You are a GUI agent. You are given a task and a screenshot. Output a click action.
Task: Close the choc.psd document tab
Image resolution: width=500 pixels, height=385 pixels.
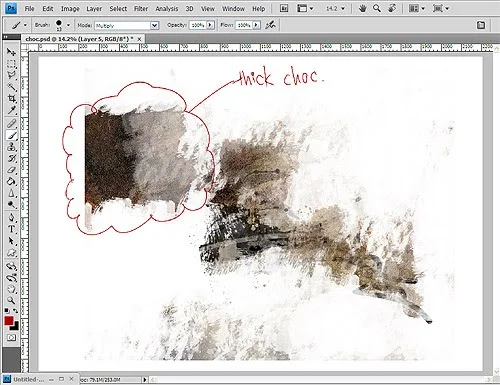(139, 39)
